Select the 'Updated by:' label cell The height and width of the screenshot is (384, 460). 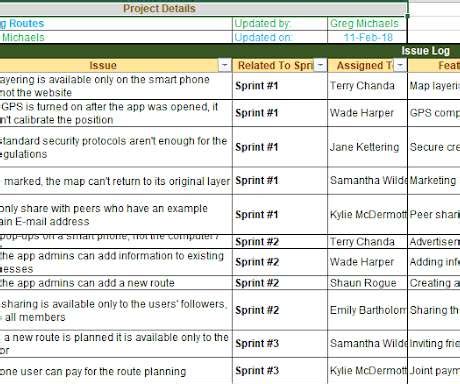(280, 24)
